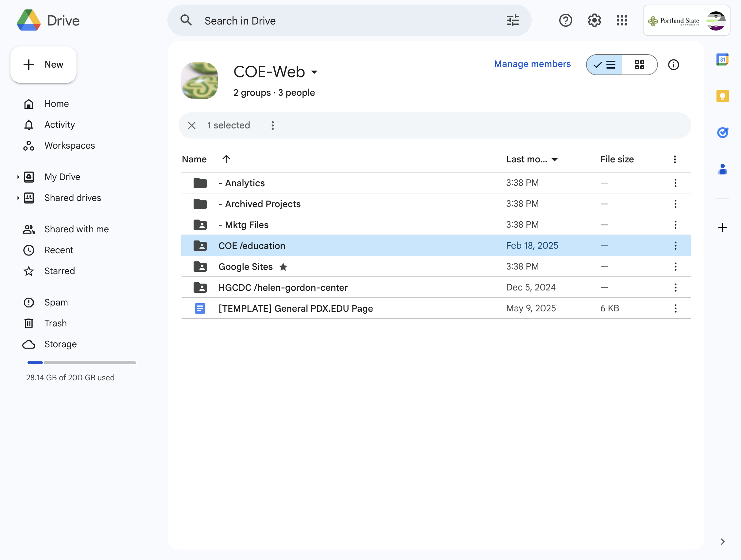The width and height of the screenshot is (741, 560).
Task: Click the Google Drive logo
Action: click(29, 20)
